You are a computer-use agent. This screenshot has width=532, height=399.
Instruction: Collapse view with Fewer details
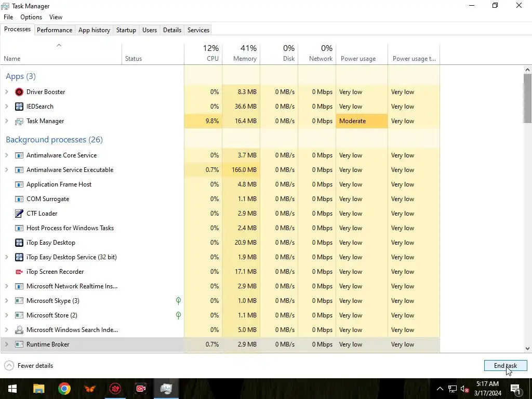click(29, 366)
